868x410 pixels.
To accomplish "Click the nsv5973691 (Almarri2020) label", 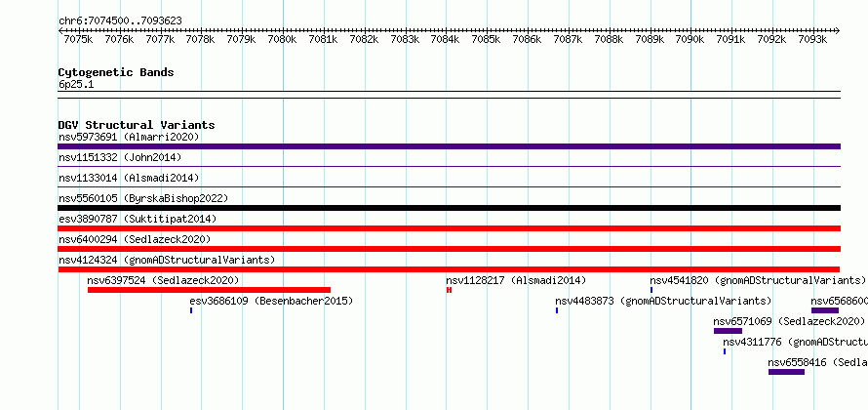I will click(x=129, y=137).
